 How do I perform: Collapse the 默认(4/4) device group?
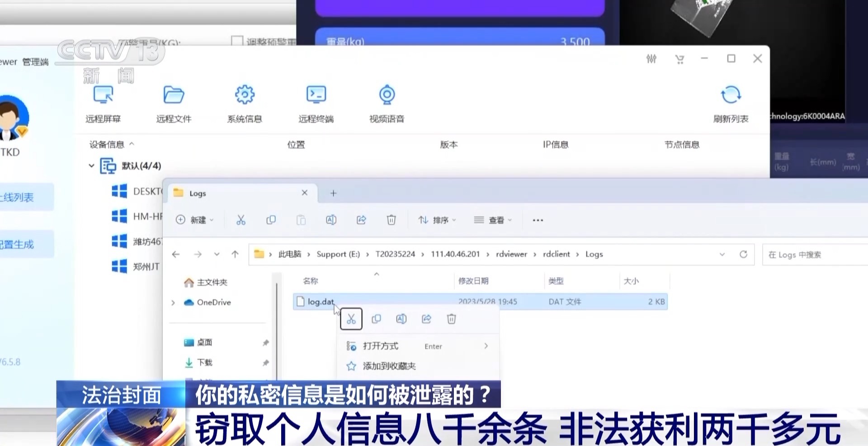pos(91,166)
